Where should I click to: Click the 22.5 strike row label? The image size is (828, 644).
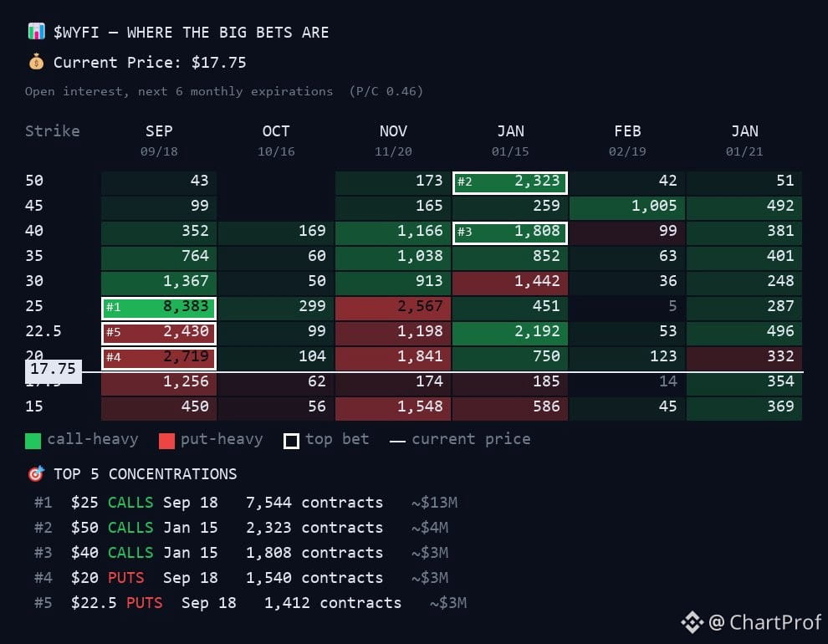[x=43, y=331]
